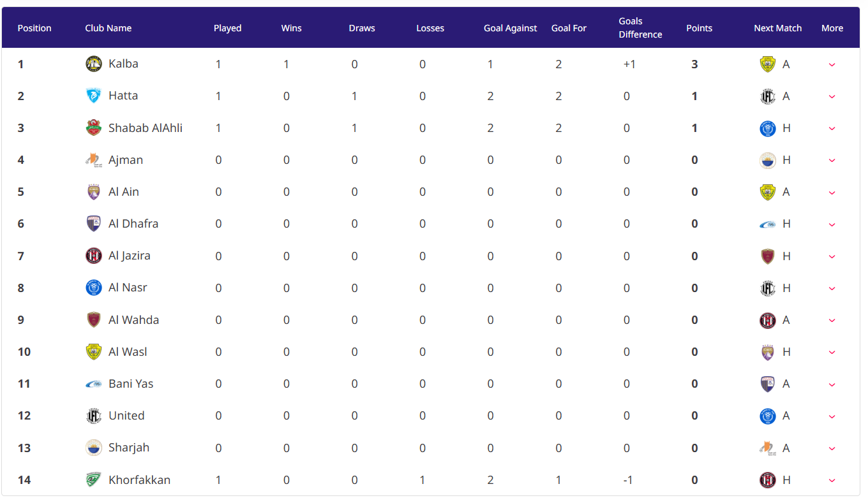Open the Al Jazira club name
This screenshot has width=868, height=498.
(x=130, y=256)
